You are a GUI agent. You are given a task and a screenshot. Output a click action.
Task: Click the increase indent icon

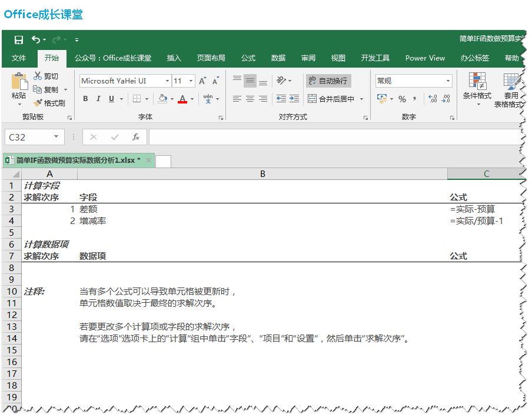click(x=294, y=99)
